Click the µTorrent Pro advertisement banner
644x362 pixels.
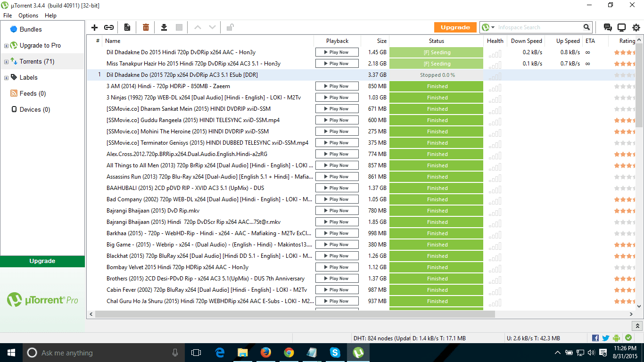click(42, 300)
